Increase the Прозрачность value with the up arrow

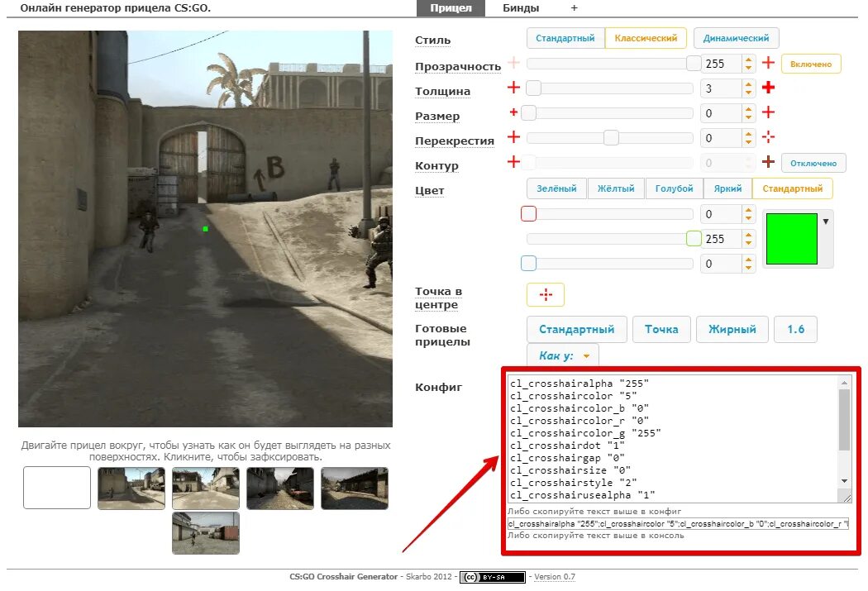tap(748, 60)
